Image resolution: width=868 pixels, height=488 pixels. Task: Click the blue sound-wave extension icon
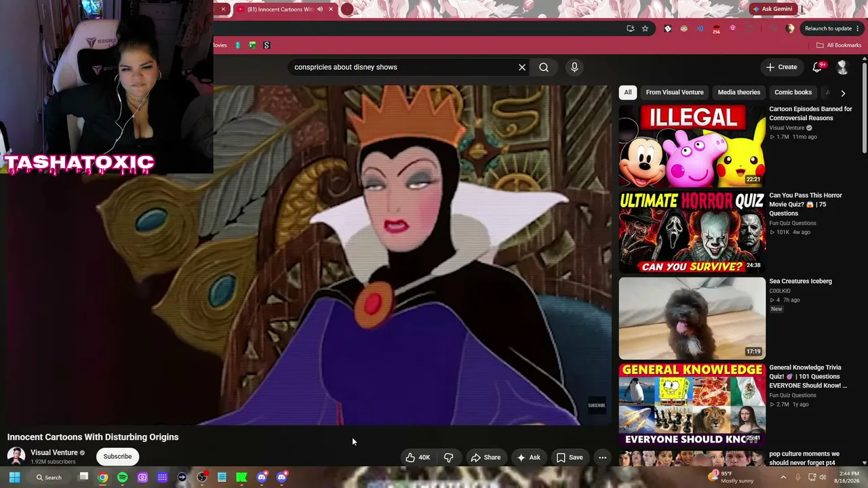(700, 28)
